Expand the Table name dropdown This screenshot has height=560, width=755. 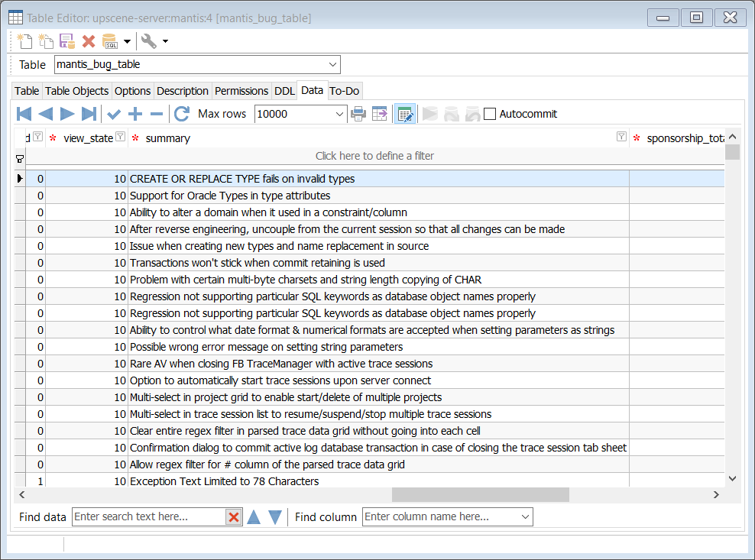(x=332, y=65)
